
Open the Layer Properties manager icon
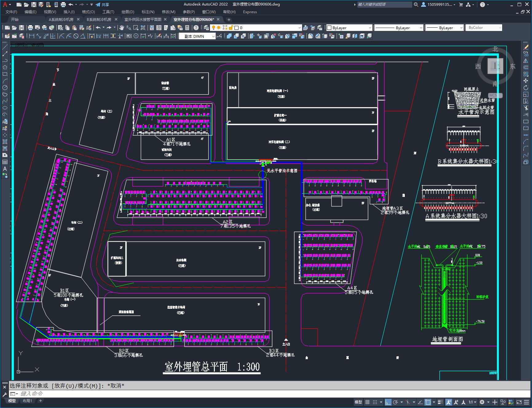coord(206,28)
